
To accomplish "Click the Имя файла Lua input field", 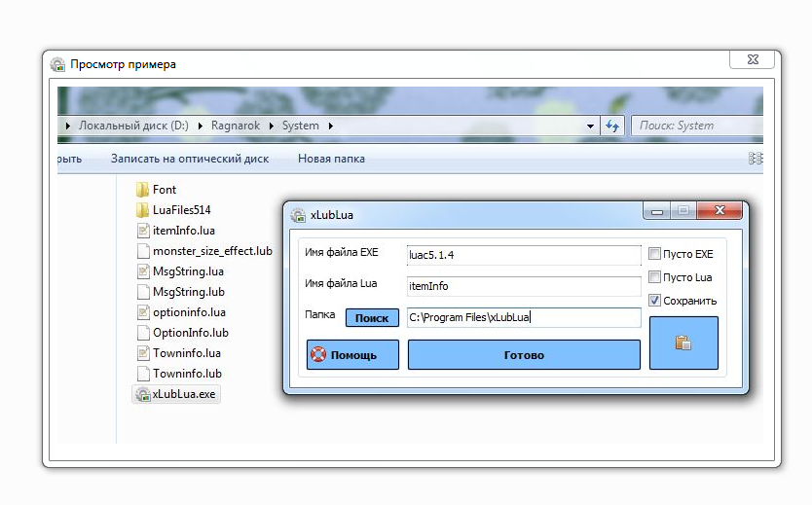I will [x=524, y=286].
